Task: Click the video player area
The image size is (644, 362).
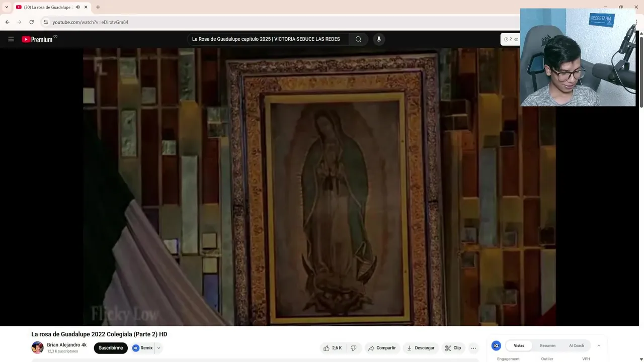Action: point(319,187)
